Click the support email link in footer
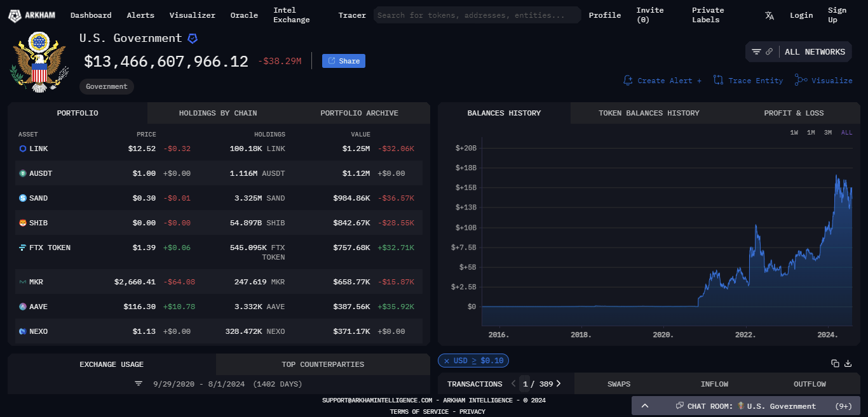This screenshot has width=868, height=417. [x=377, y=400]
